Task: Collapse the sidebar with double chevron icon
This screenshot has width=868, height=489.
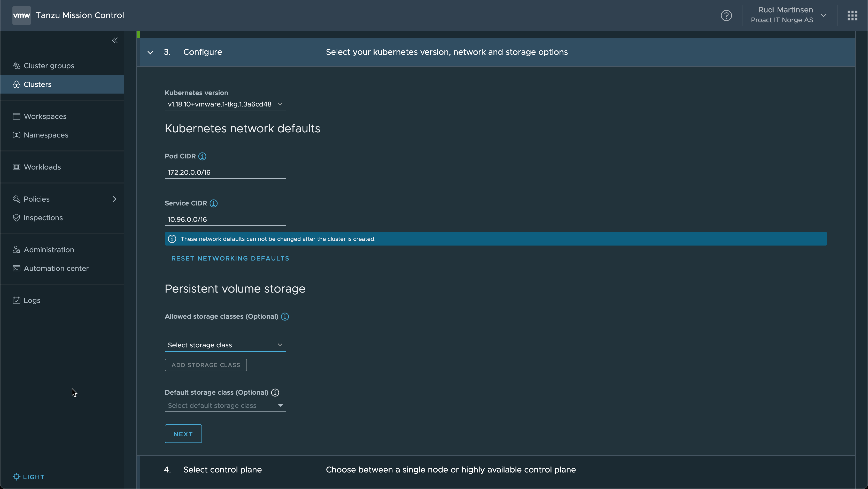Action: [x=115, y=40]
